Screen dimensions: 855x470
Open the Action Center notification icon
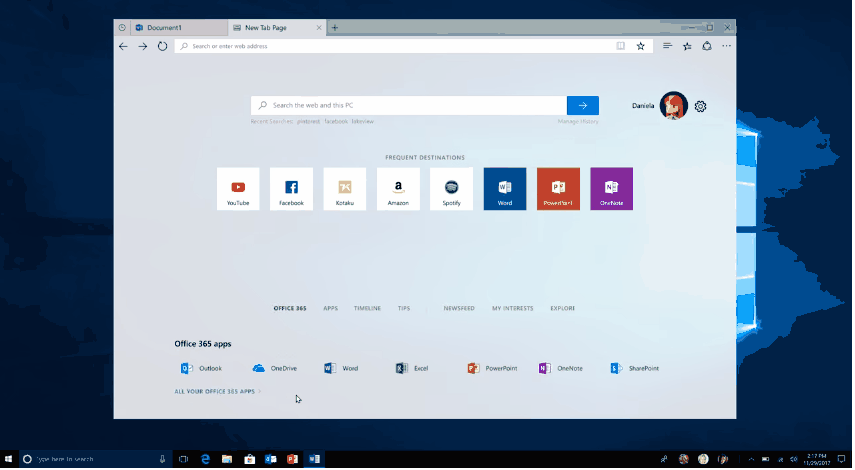841,459
